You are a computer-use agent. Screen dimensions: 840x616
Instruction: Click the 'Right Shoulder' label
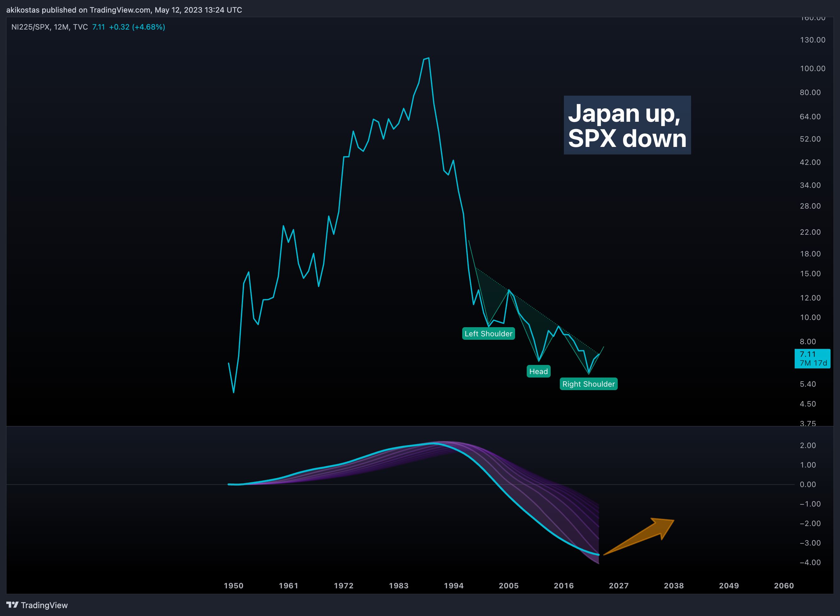(x=588, y=384)
